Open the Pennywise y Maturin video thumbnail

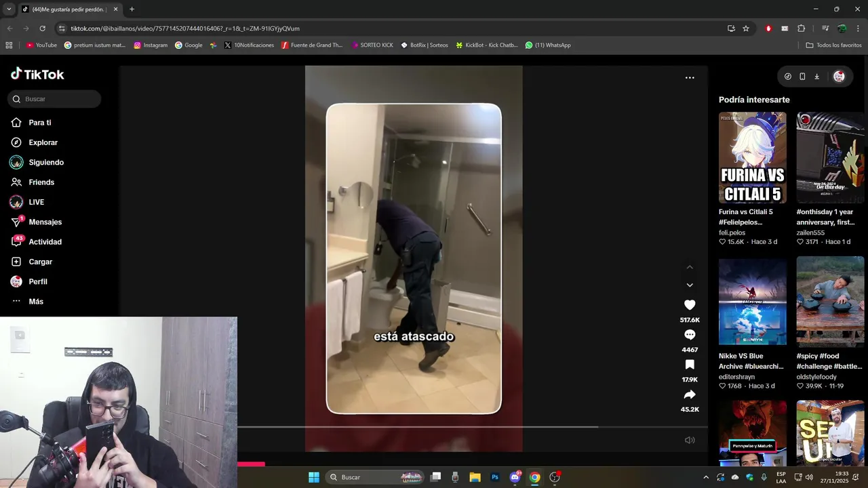pyautogui.click(x=753, y=433)
